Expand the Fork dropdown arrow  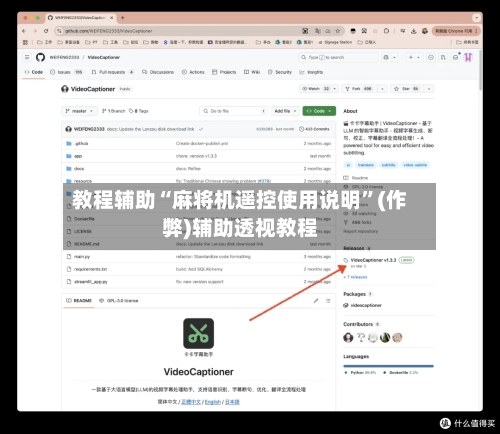(x=382, y=89)
